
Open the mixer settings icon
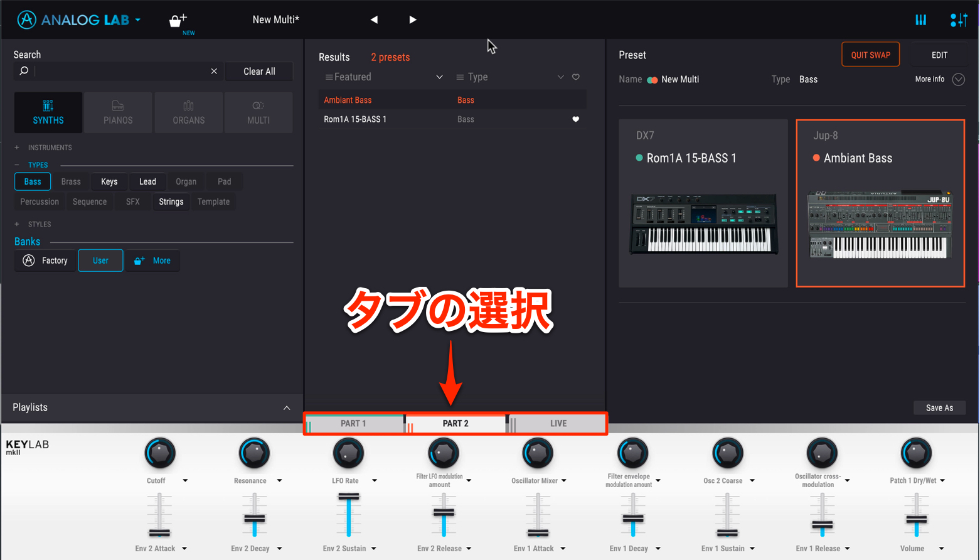[959, 20]
